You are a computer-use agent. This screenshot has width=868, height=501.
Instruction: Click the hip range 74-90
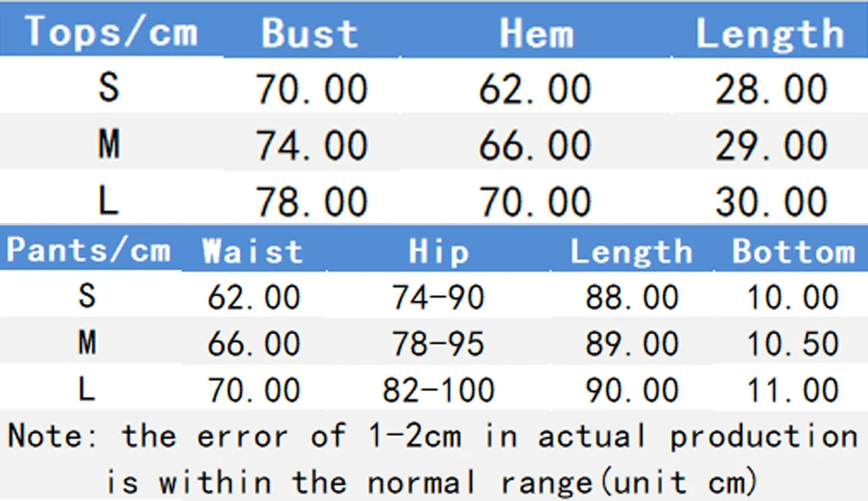tap(438, 298)
